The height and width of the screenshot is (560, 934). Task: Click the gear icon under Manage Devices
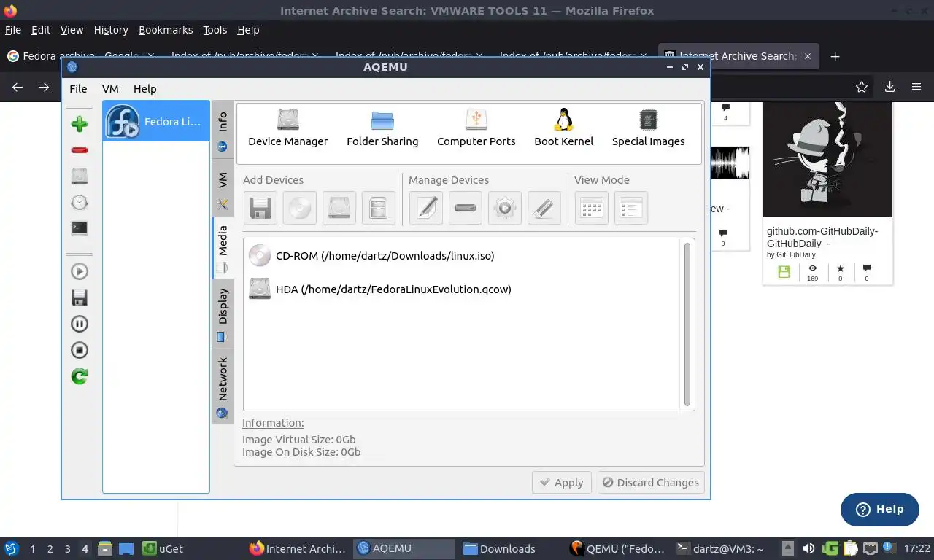505,209
